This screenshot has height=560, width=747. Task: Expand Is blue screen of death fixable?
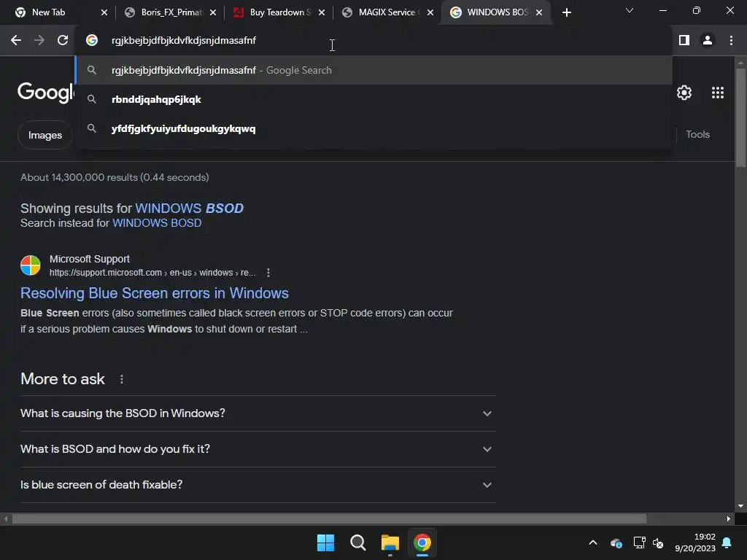click(x=258, y=485)
